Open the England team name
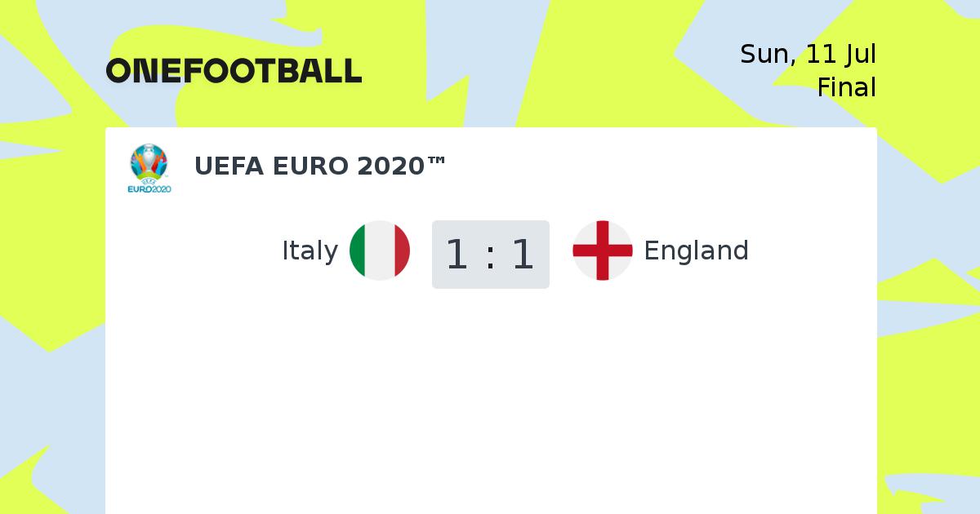The image size is (980, 514). pos(696,250)
